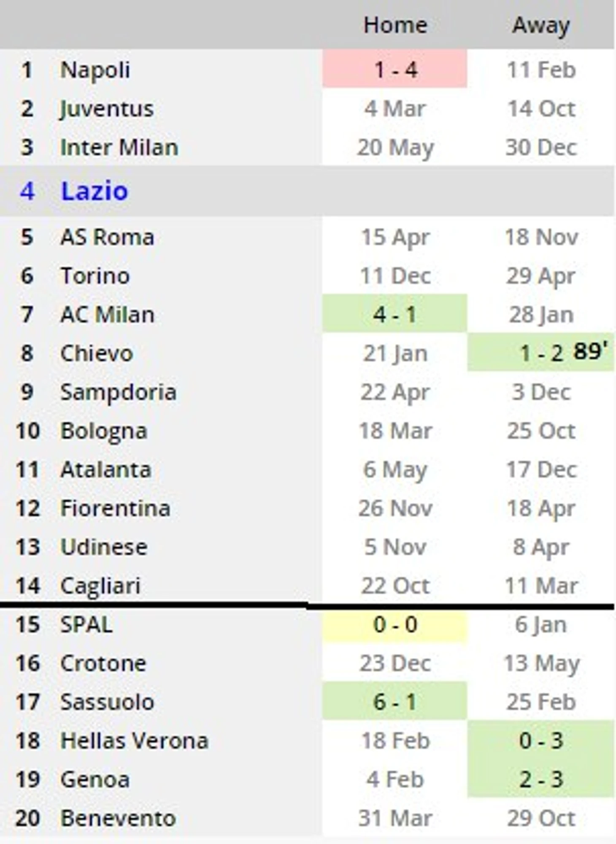Open Sassuolo home result 6 - 1
This screenshot has width=616, height=844.
pos(395,702)
